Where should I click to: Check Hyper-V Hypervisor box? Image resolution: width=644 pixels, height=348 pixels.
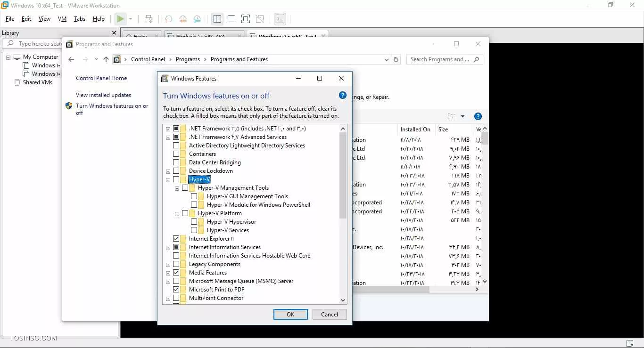(x=194, y=222)
